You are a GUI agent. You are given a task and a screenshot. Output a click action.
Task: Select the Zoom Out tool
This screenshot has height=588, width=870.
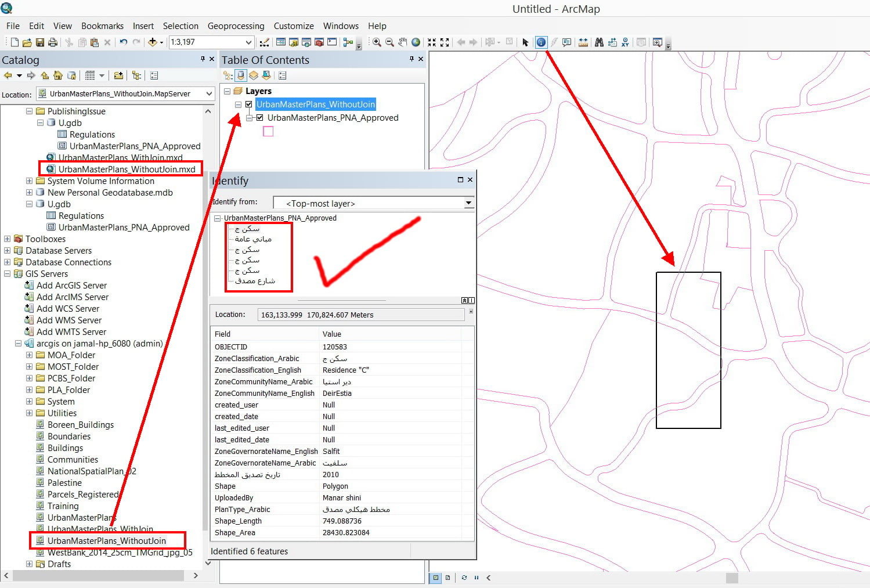point(389,42)
